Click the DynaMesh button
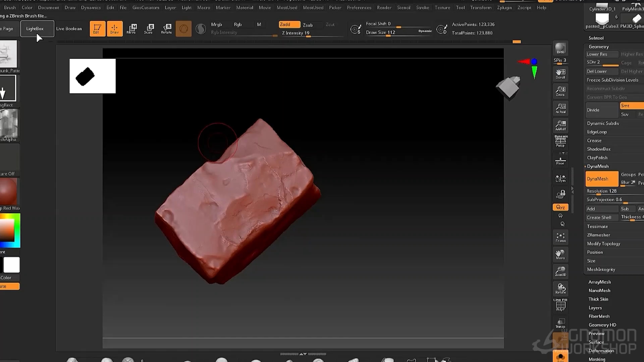Screen dimensions: 644x362 (x=601, y=179)
